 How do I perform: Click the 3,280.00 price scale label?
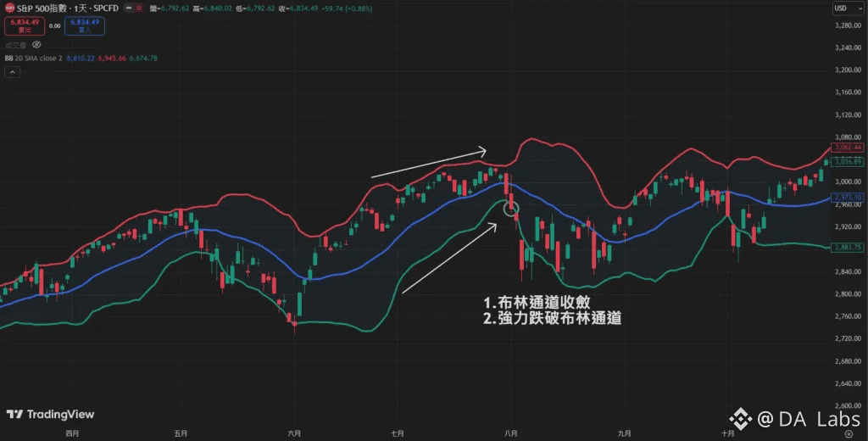point(848,25)
